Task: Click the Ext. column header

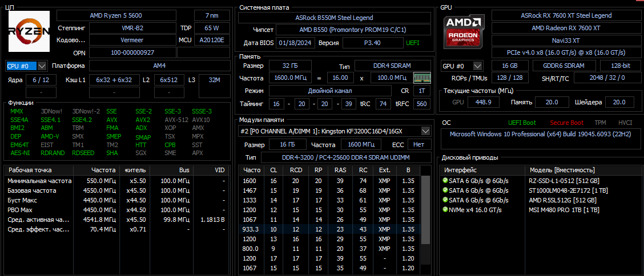Action: click(x=384, y=170)
